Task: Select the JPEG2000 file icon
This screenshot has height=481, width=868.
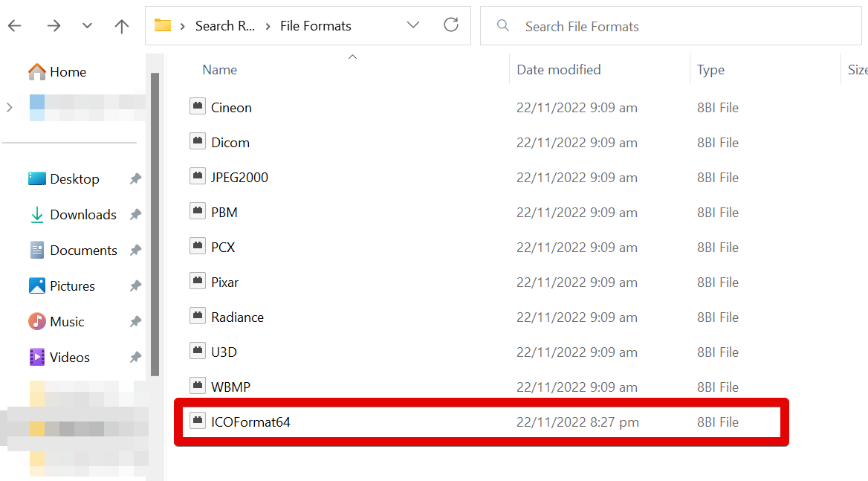Action: (198, 177)
